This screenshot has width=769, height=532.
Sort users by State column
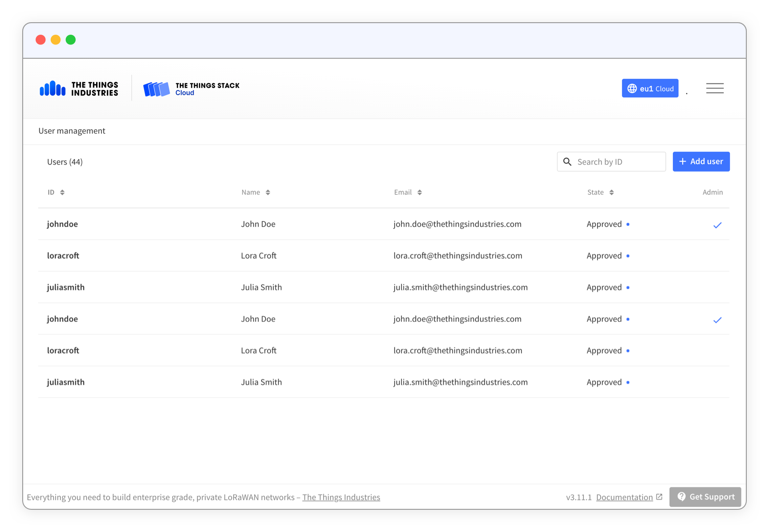coord(600,192)
